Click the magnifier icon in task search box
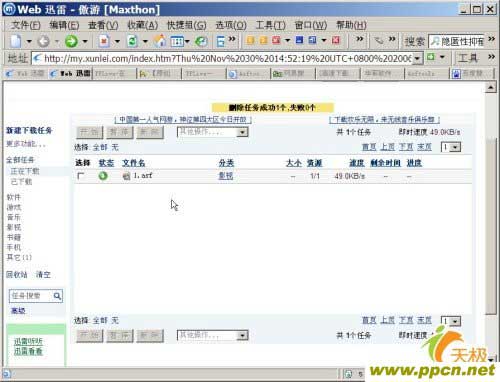The width and height of the screenshot is (500, 382). 57,296
